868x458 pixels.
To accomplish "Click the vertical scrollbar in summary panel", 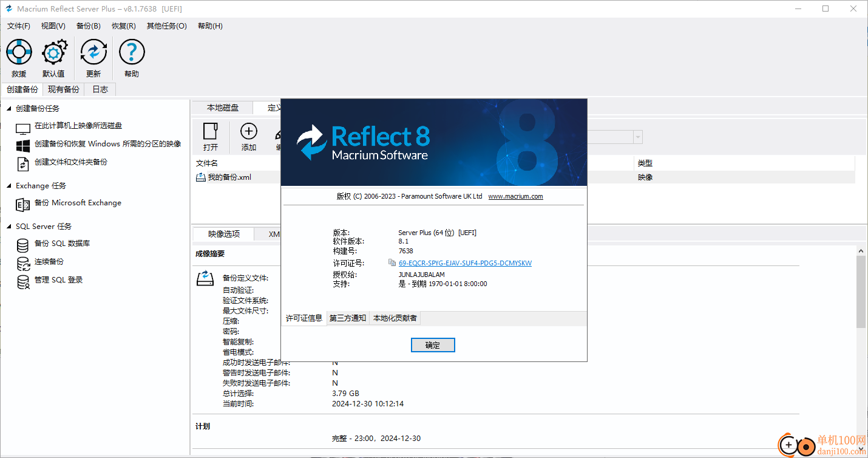I will 861,292.
